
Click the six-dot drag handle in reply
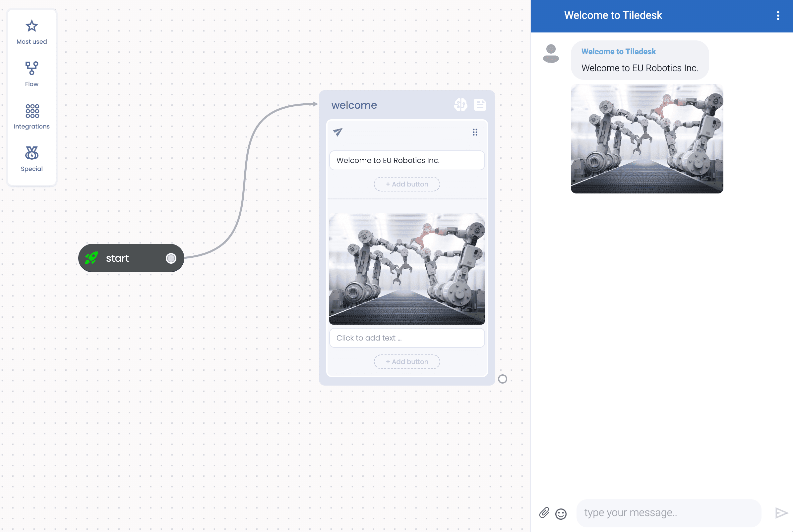point(475,132)
